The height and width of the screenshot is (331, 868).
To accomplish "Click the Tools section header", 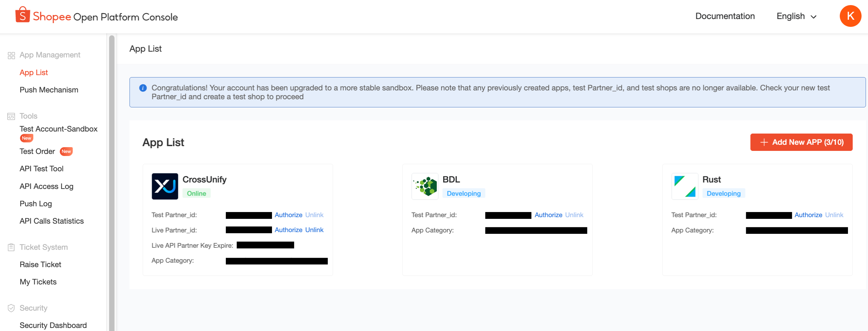I will click(29, 116).
